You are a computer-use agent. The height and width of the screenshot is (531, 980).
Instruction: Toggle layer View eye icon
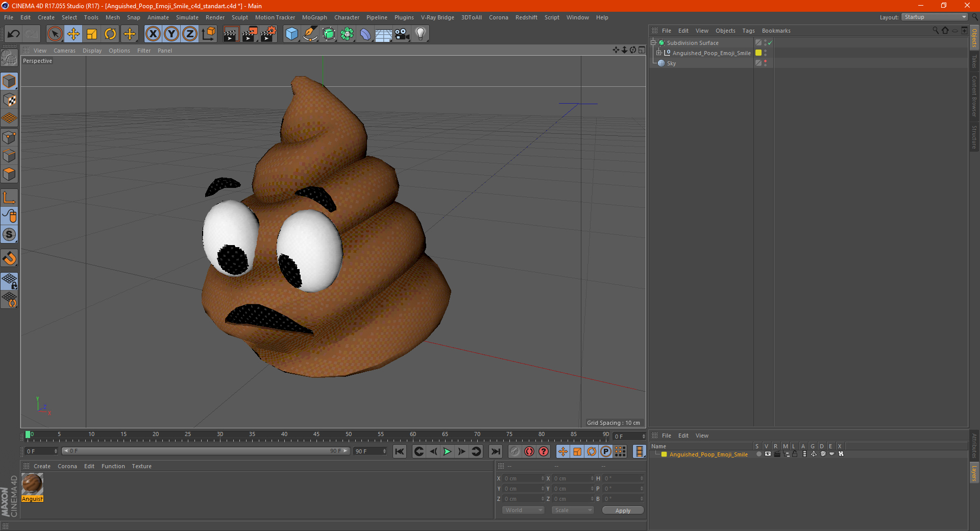pyautogui.click(x=768, y=454)
